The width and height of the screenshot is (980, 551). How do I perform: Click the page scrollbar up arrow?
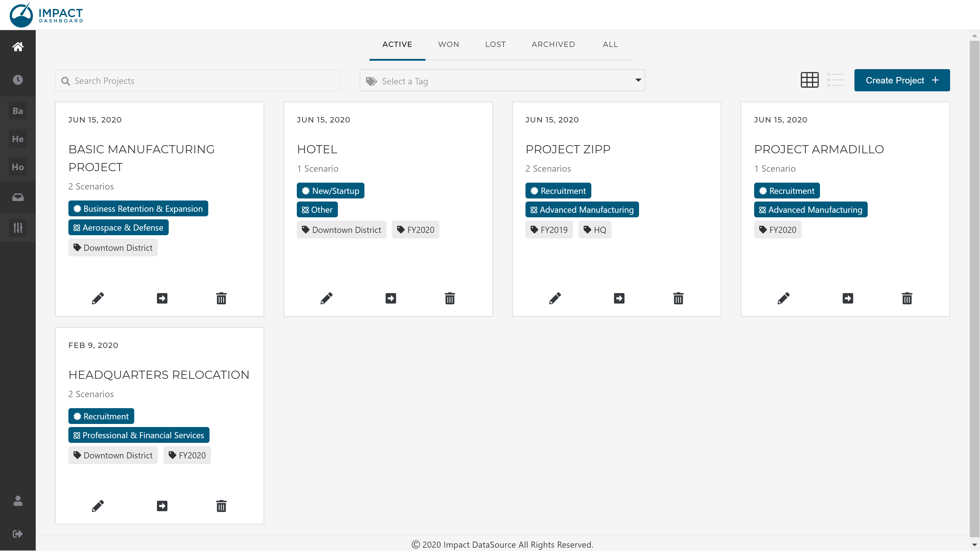[x=974, y=36]
